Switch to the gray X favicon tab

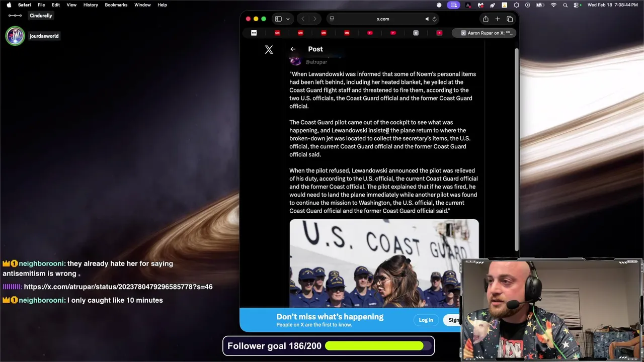[416, 33]
